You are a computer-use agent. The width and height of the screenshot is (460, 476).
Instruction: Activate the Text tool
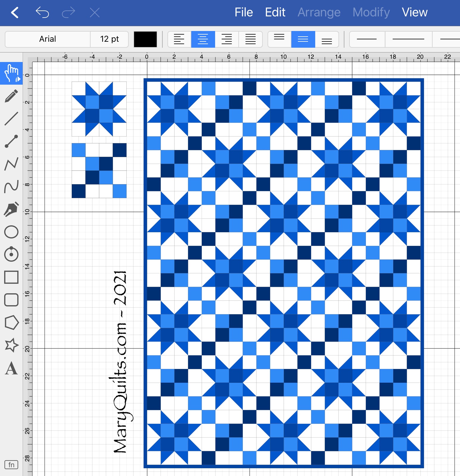11,368
